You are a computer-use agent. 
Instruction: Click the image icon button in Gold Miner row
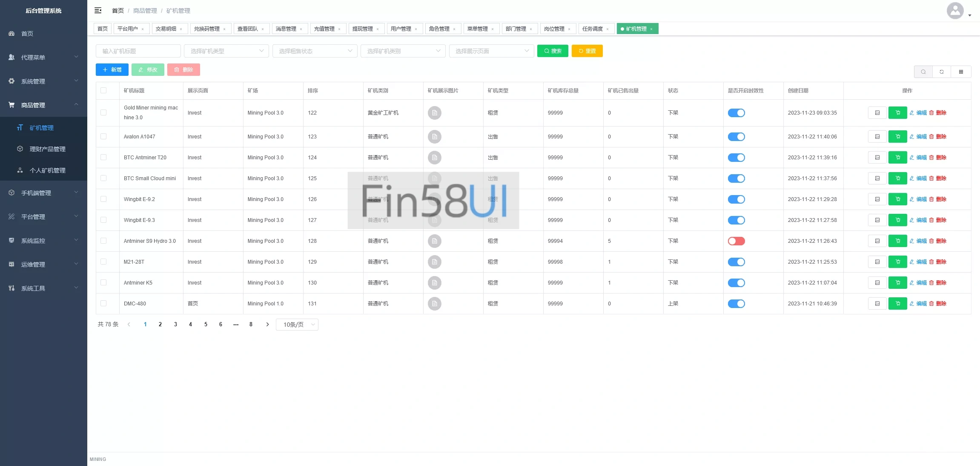point(877,113)
